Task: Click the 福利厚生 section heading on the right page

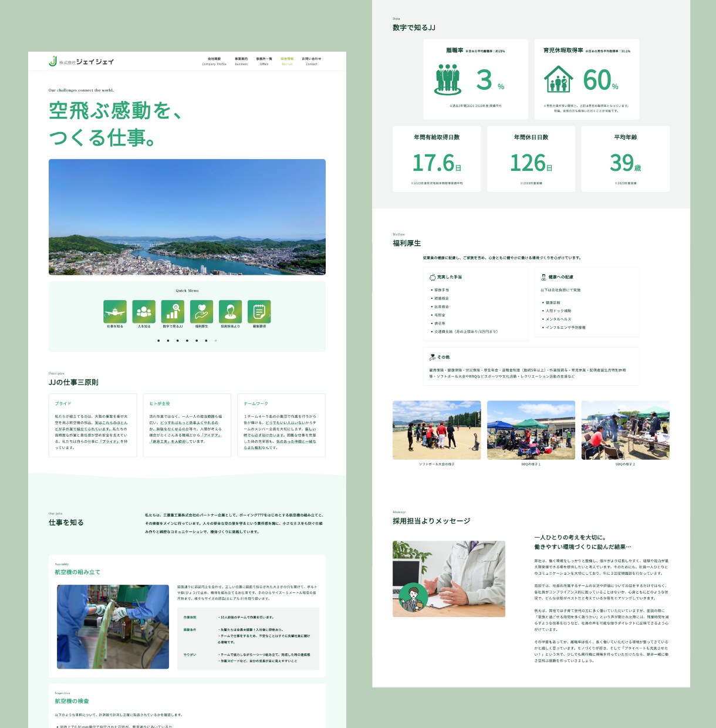Action: (x=407, y=243)
